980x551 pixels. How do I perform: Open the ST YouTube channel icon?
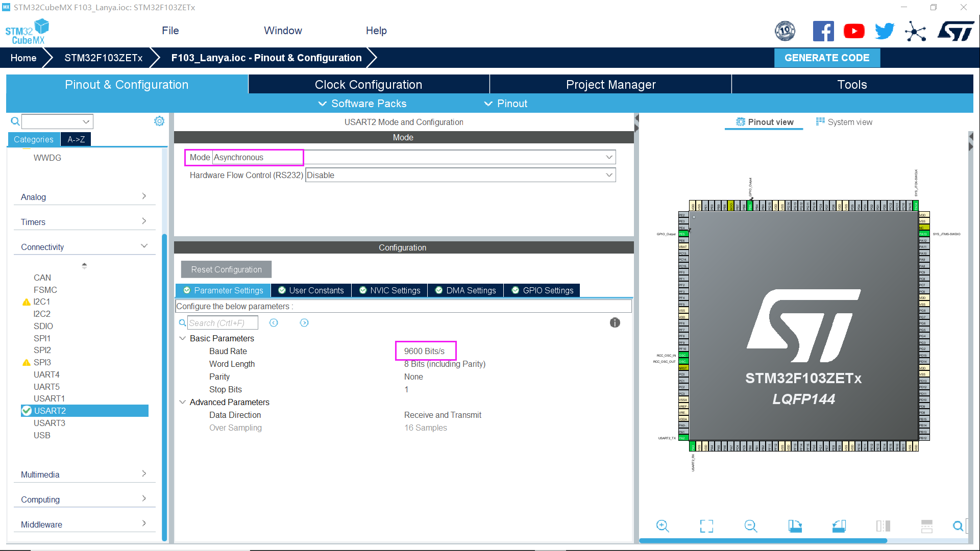[854, 31]
